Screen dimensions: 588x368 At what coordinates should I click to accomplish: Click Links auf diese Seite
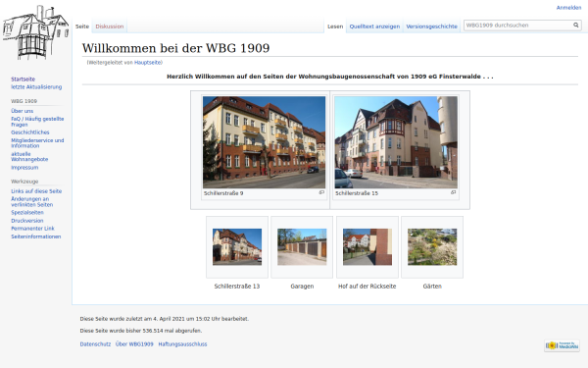click(x=36, y=190)
